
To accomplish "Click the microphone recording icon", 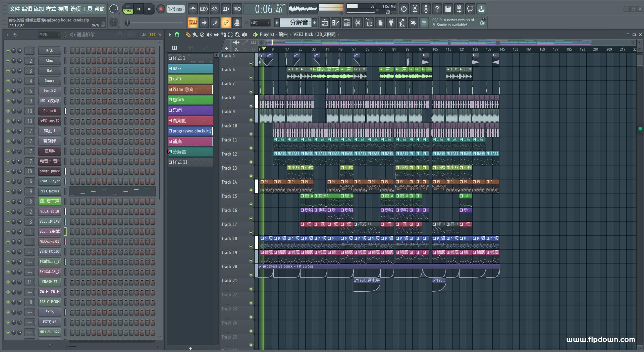I will click(x=426, y=9).
